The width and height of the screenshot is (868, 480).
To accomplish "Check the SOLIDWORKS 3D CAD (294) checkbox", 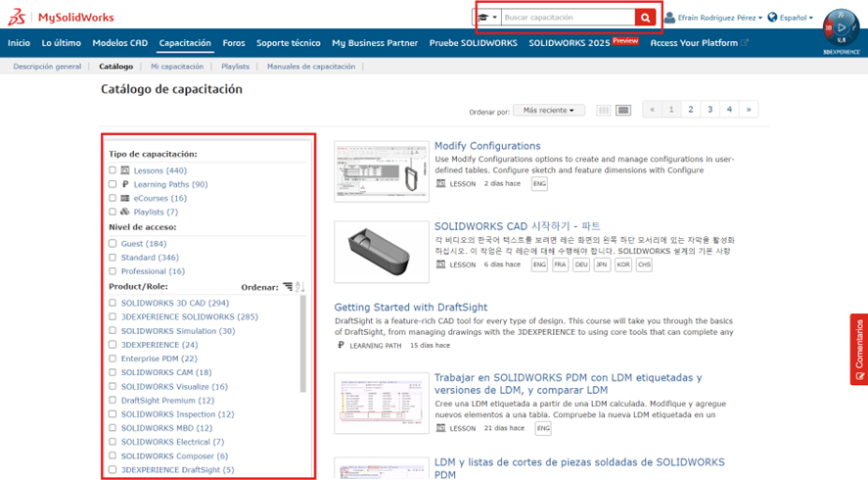I will click(113, 303).
